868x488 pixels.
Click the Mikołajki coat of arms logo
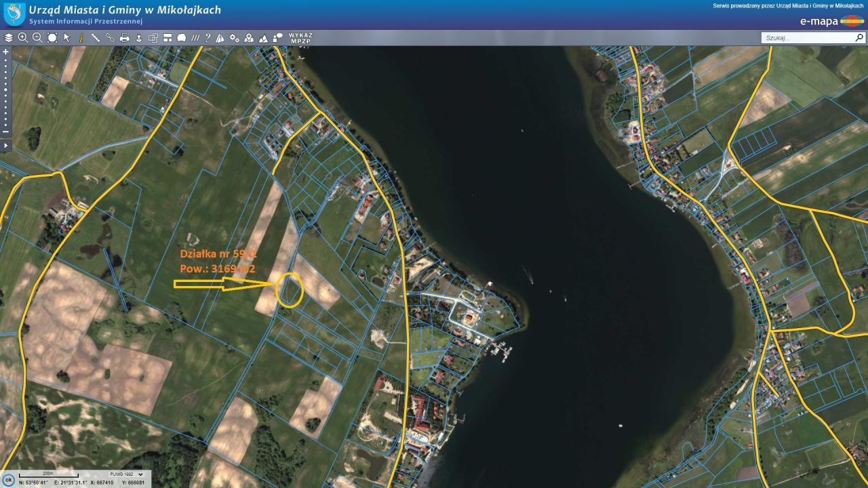14,14
